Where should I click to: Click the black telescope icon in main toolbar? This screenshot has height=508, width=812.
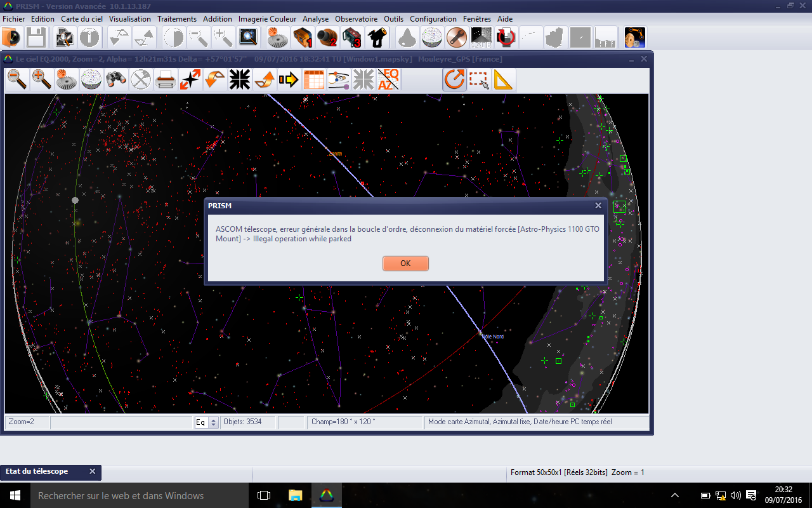coord(377,38)
